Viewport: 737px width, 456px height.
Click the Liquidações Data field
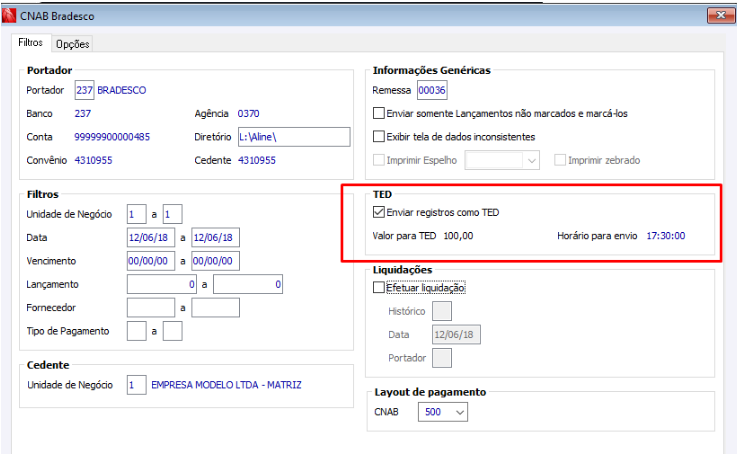456,335
